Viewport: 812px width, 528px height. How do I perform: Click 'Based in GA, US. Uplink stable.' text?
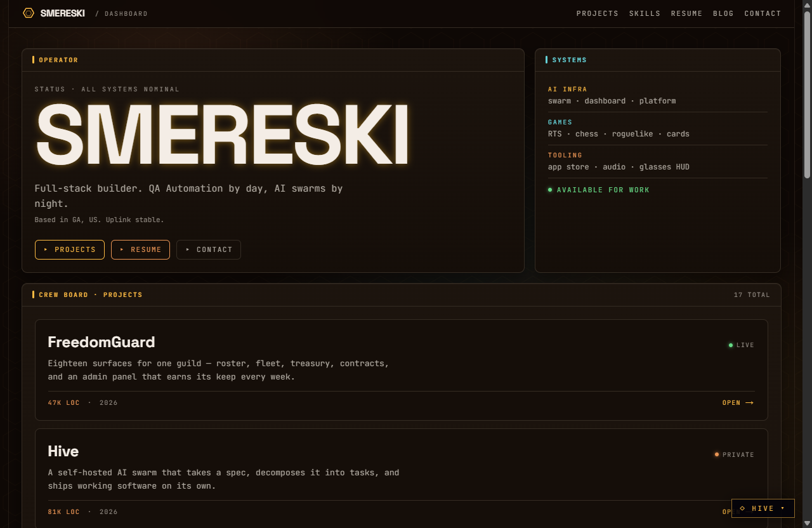coord(100,220)
